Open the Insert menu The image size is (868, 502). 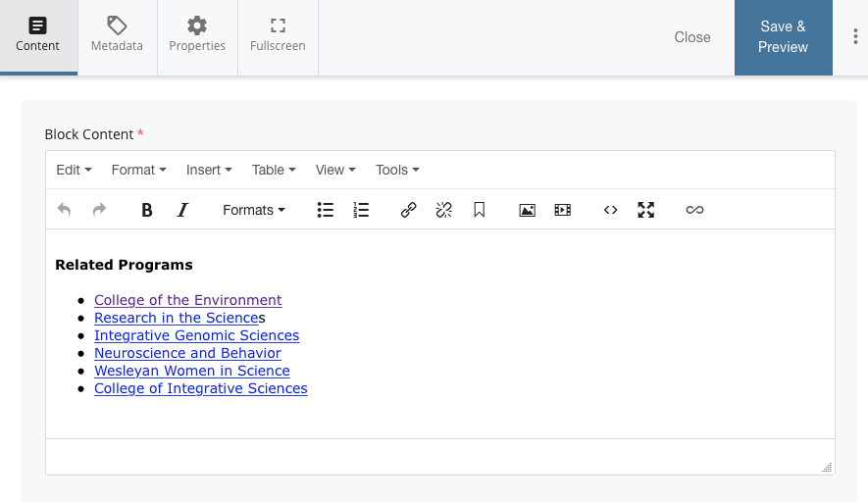(209, 170)
